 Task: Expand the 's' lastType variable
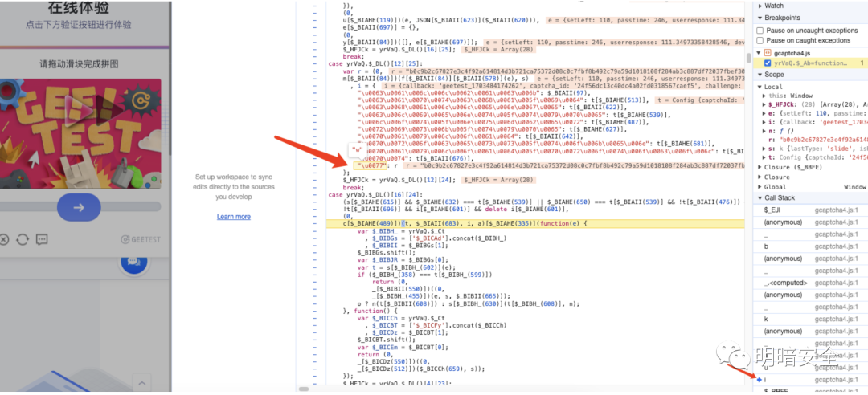[764, 149]
